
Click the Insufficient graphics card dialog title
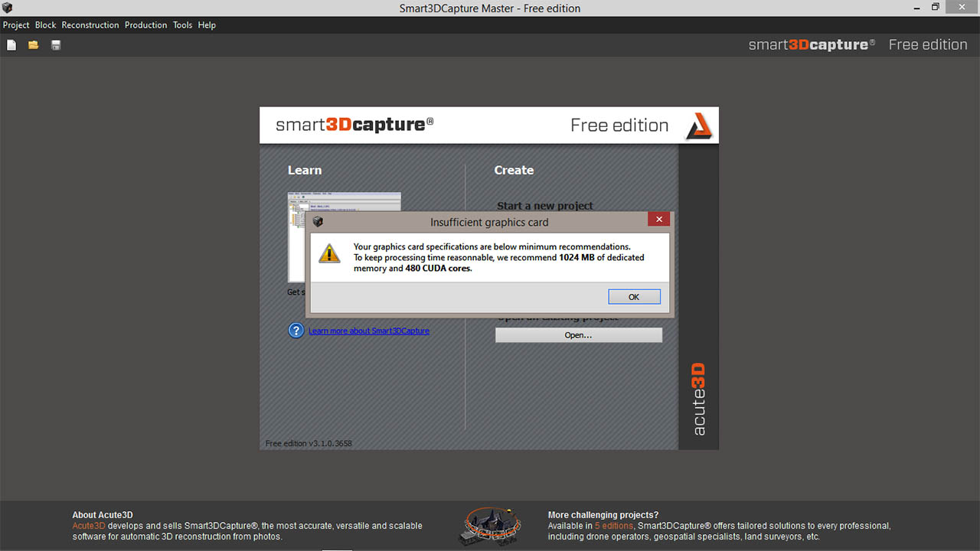pyautogui.click(x=489, y=223)
